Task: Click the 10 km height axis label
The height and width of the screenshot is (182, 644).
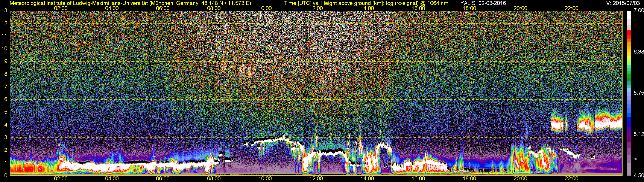Action: [x=5, y=49]
